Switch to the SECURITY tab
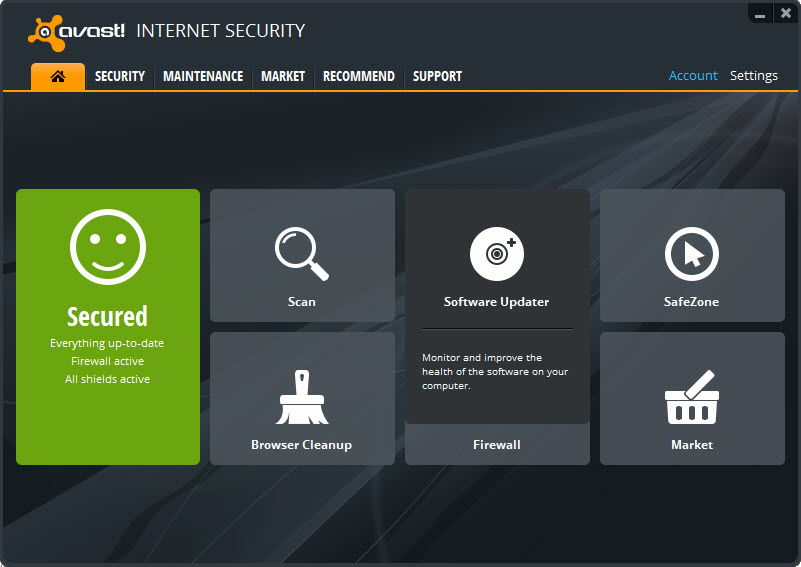Screen dimensions: 801x567 point(120,77)
